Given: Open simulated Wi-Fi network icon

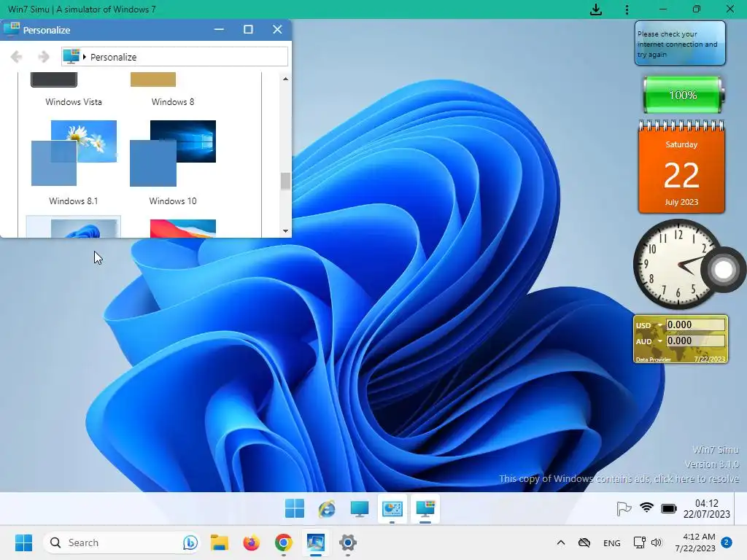Looking at the screenshot, I should (646, 508).
